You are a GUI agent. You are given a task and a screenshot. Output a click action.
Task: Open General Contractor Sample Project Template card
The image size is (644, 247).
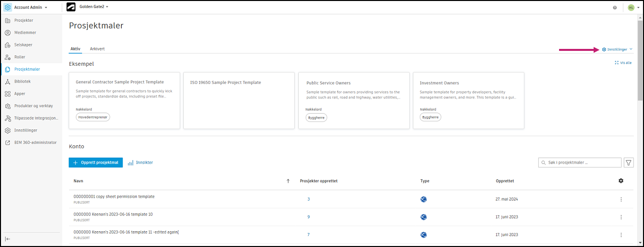pos(124,100)
